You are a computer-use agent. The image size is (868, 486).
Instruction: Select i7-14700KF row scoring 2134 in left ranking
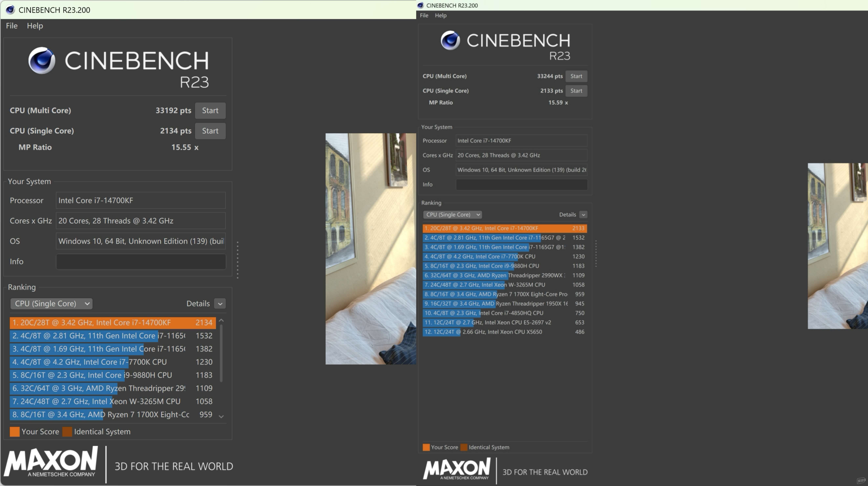[x=113, y=322]
